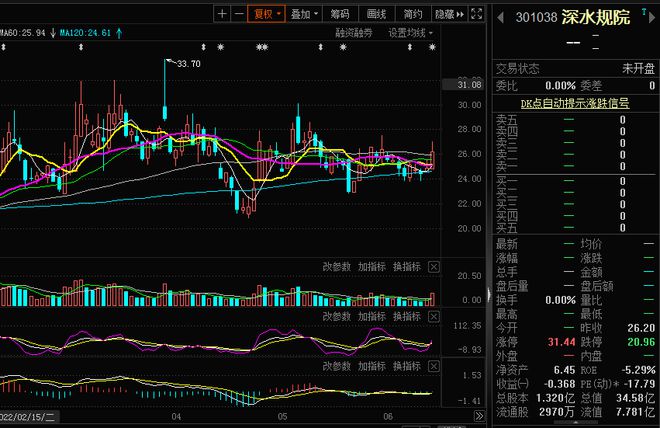The width and height of the screenshot is (660, 428).
Task: Open the DK点自动提示涨跌信号 link
Action: tap(575, 104)
